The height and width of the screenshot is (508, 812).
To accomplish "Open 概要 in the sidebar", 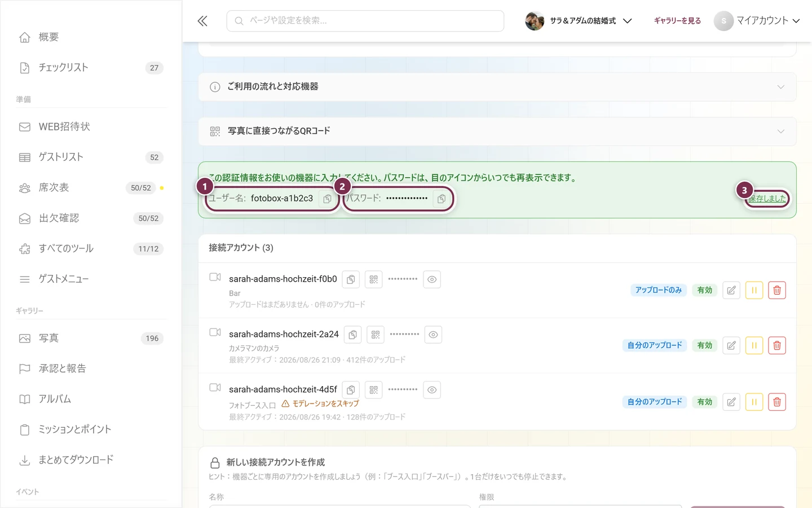I will coord(91,37).
